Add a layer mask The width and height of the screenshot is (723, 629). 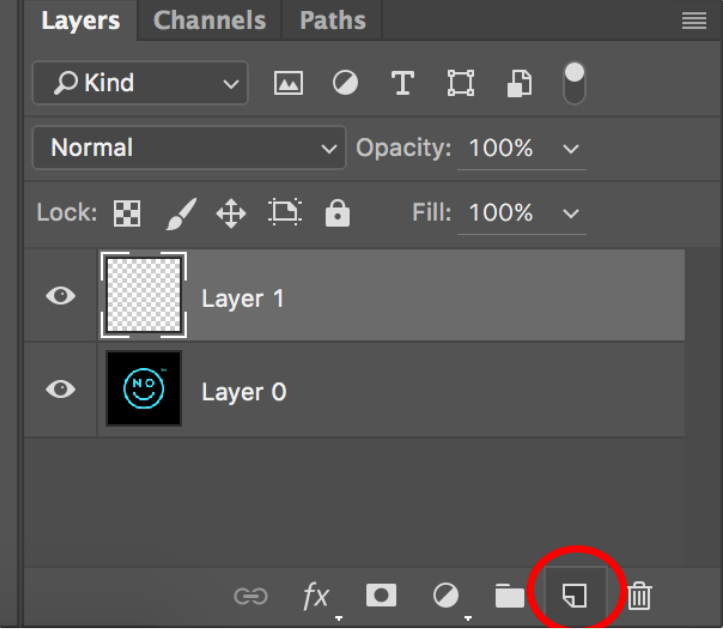pyautogui.click(x=381, y=596)
